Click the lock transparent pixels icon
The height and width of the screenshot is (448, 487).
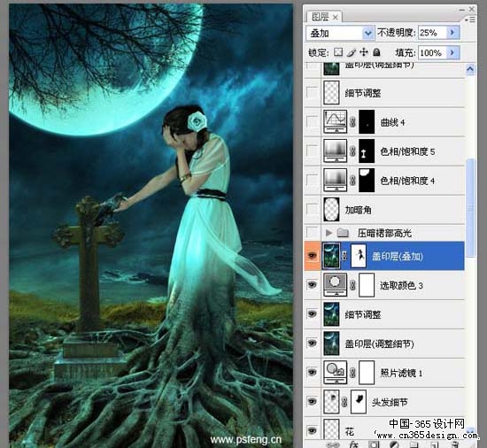tap(338, 52)
